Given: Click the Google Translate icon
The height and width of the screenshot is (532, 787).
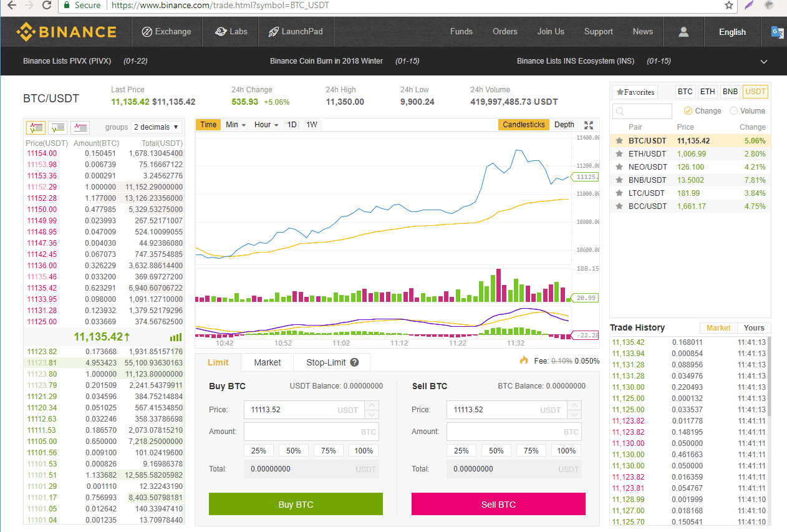Looking at the screenshot, I should pos(778,32).
